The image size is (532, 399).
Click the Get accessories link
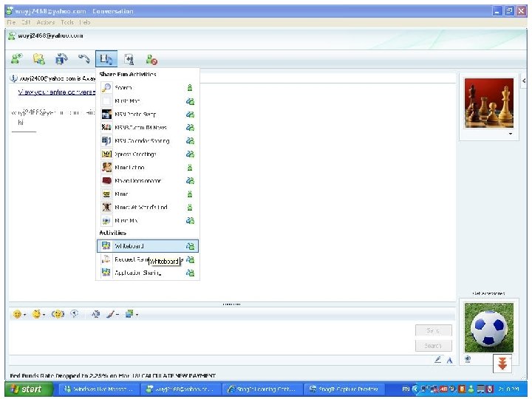point(488,293)
